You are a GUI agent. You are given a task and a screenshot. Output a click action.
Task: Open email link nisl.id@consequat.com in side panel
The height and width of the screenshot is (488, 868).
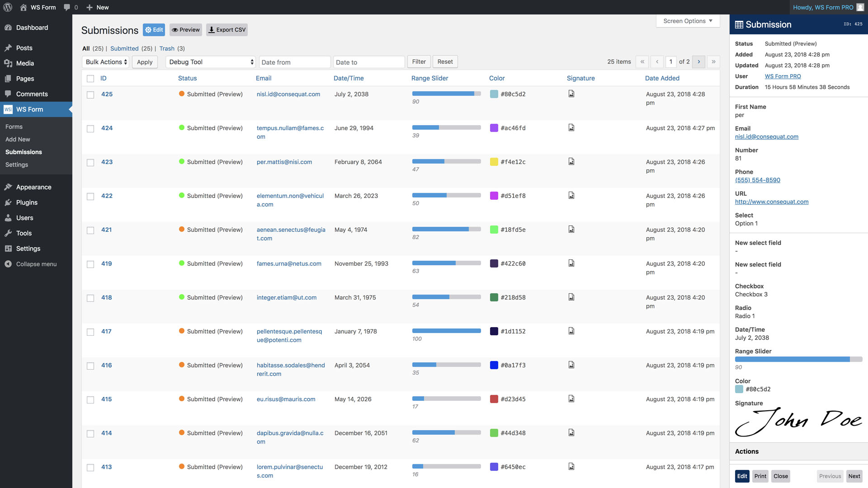pyautogui.click(x=766, y=136)
